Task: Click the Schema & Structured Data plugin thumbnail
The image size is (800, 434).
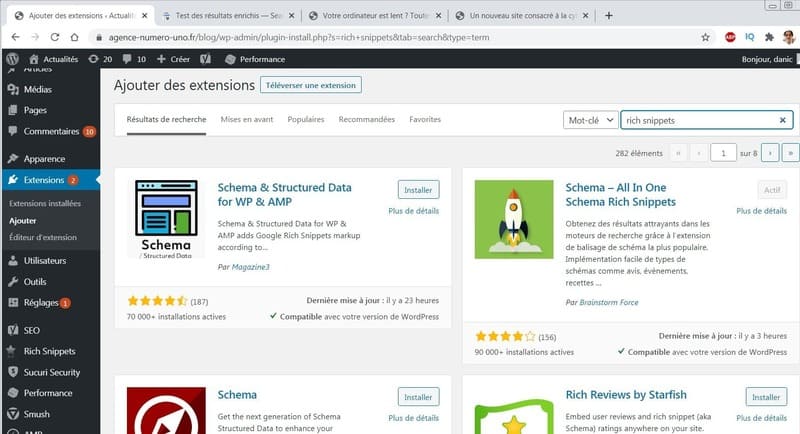Action: tap(166, 219)
